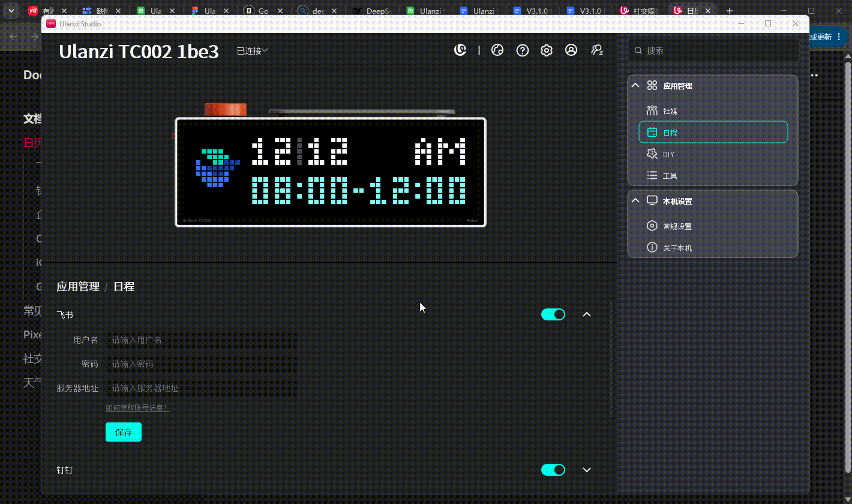Collapse the 应用管理 sidebar group
The image size is (852, 504).
click(x=636, y=86)
